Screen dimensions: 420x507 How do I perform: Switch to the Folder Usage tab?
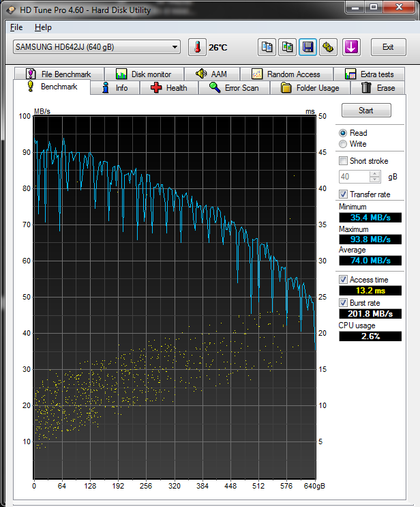tap(310, 88)
